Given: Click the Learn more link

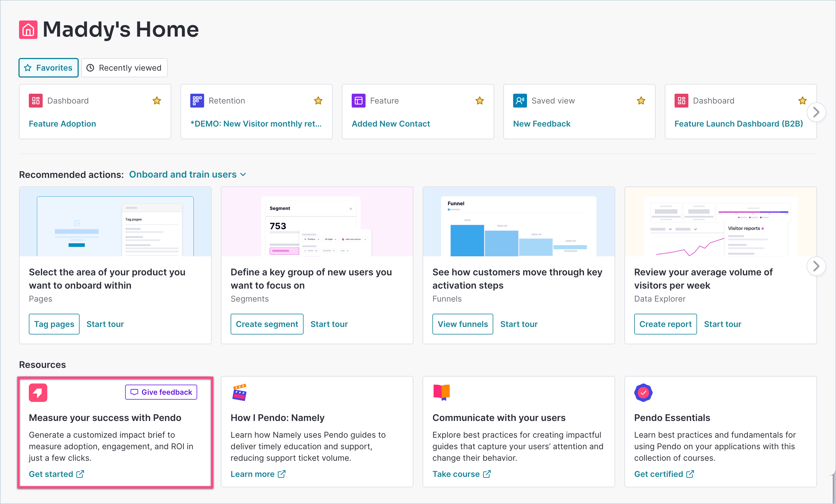Looking at the screenshot, I should [x=253, y=474].
